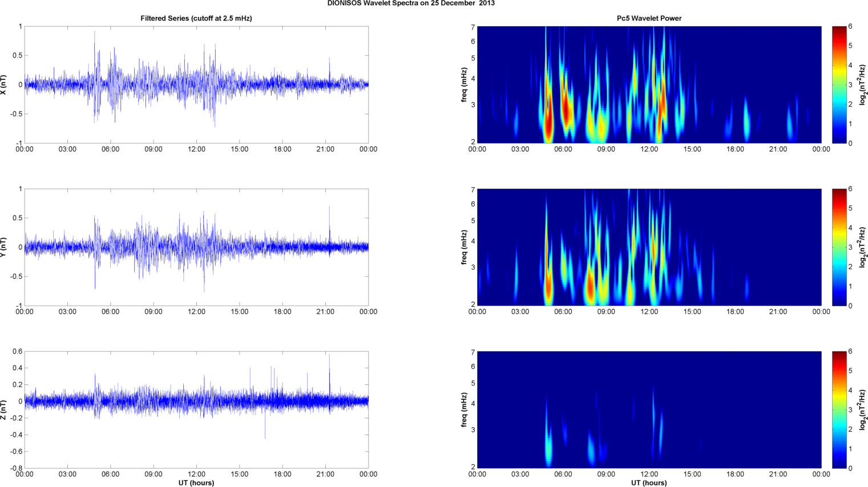This screenshot has width=868, height=487.
Task: Select the DIONISOS Wavelet Spectra main title
Action: coord(411,3)
